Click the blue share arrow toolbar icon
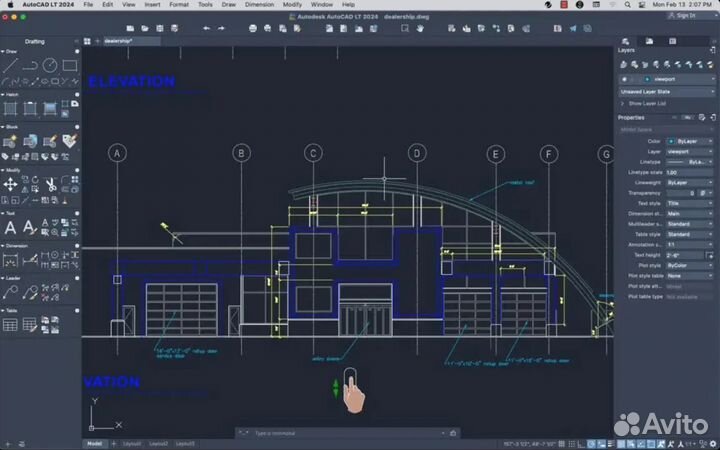Image resolution: width=720 pixels, height=450 pixels. click(573, 28)
